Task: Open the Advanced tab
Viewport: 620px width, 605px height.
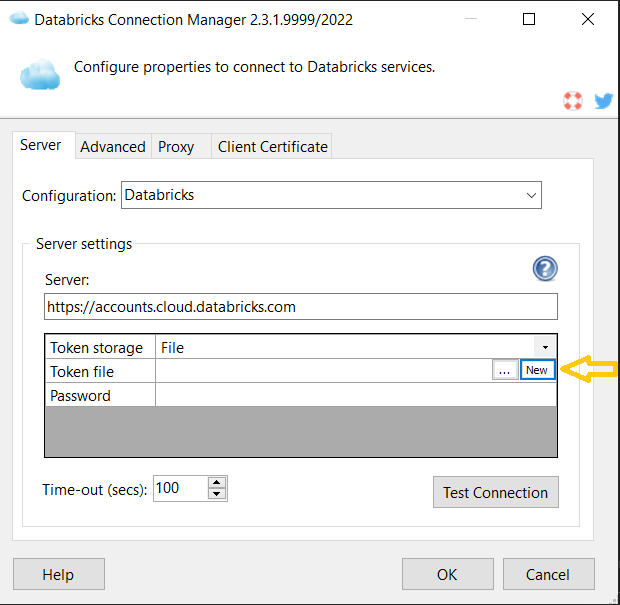Action: 113,147
